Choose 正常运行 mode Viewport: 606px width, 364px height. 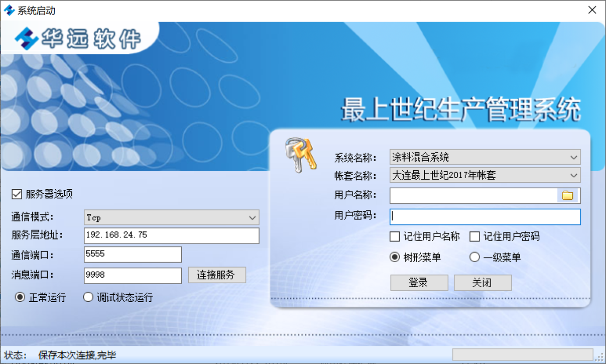(20, 297)
